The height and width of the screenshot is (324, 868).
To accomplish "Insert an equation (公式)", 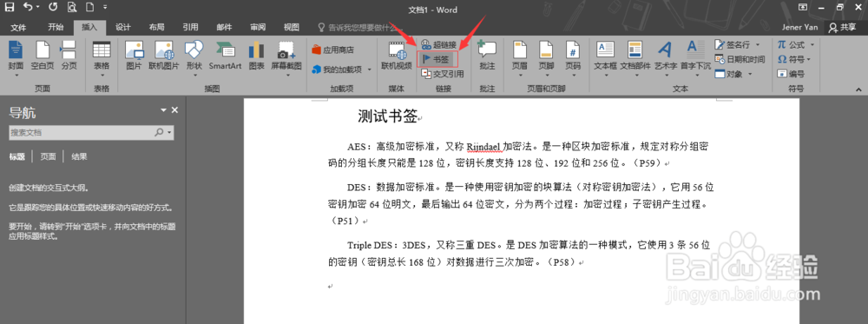I will [x=792, y=44].
